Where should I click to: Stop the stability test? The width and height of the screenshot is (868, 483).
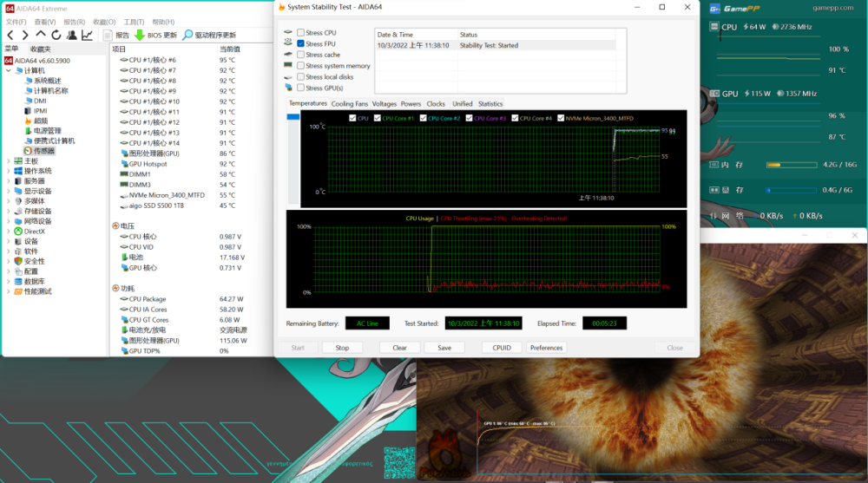click(342, 348)
